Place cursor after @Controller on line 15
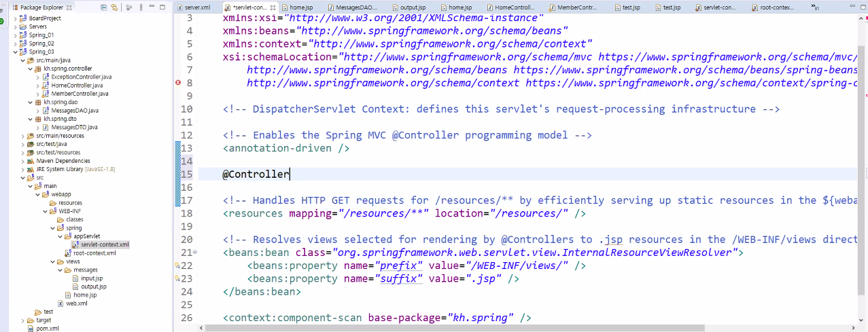This screenshot has width=868, height=332. (x=290, y=174)
